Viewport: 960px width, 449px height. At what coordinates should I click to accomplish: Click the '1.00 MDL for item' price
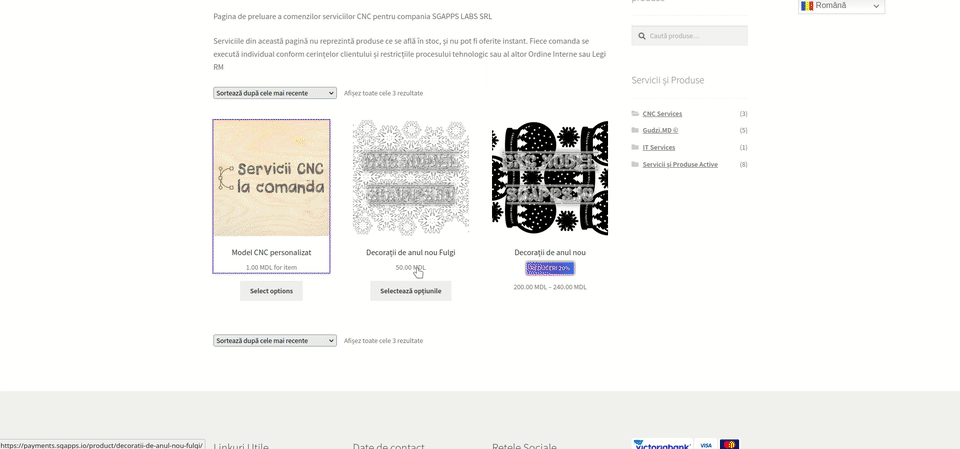[x=271, y=268]
